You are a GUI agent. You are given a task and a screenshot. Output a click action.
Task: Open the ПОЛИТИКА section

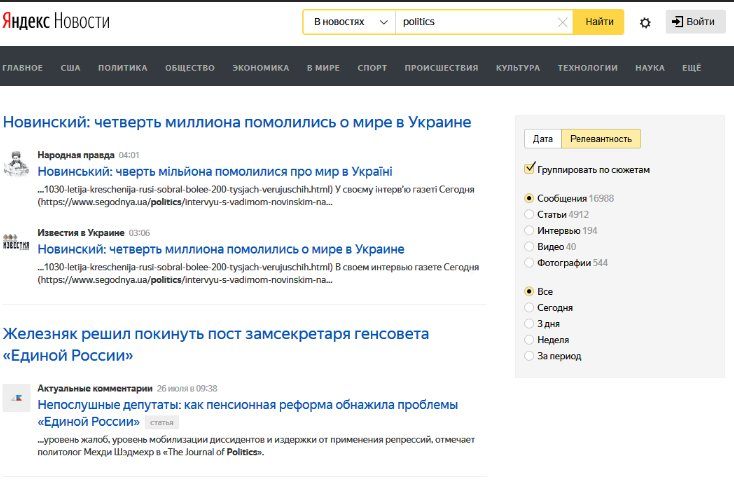[123, 68]
